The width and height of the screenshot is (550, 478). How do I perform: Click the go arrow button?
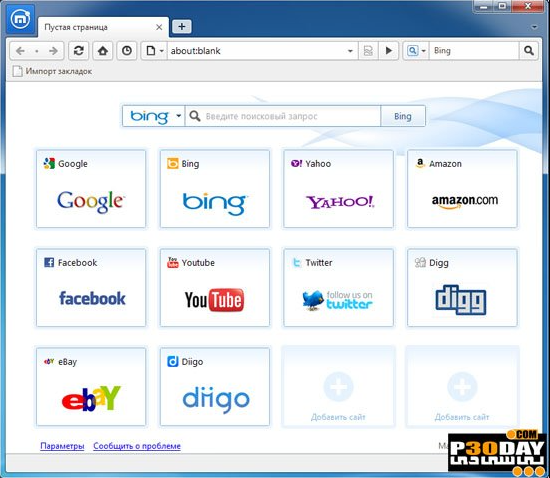[389, 51]
